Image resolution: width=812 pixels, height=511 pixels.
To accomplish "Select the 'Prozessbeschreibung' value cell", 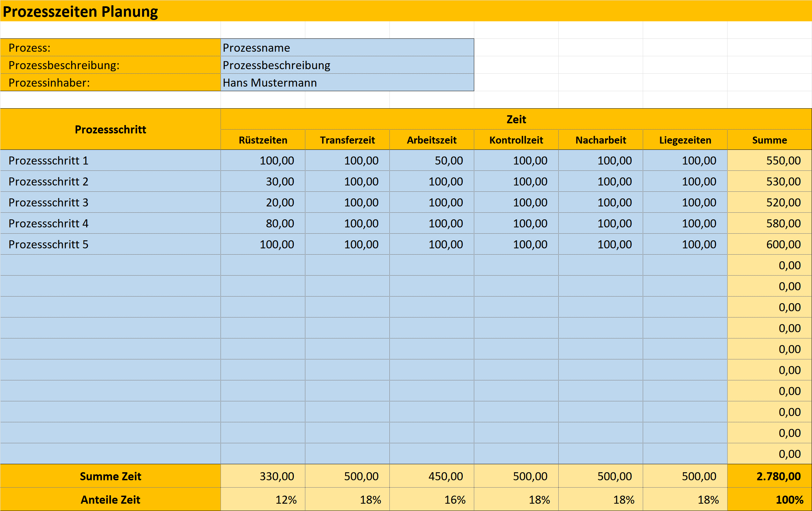I will pos(347,65).
